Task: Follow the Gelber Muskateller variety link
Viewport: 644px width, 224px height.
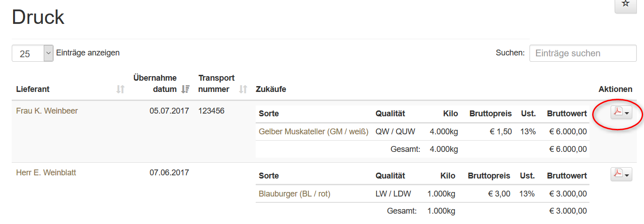Action: [x=313, y=132]
